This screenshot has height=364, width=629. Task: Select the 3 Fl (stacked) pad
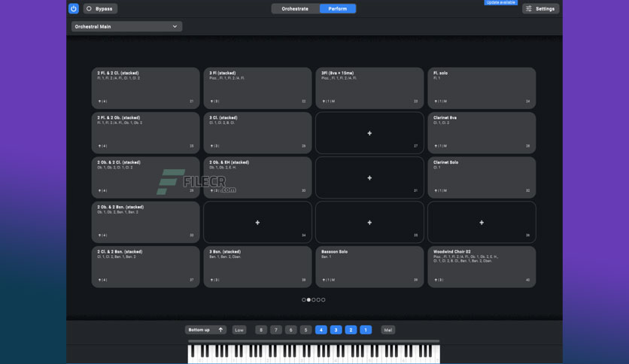pos(257,88)
